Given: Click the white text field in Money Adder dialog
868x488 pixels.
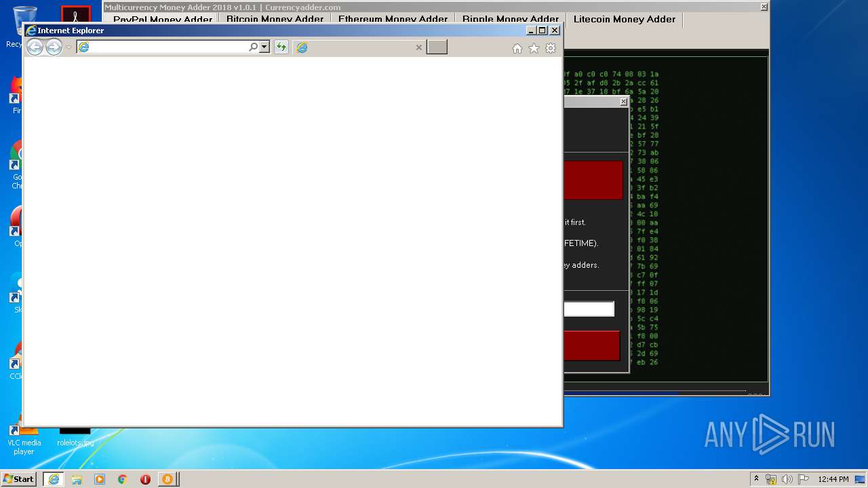Looking at the screenshot, I should [589, 309].
